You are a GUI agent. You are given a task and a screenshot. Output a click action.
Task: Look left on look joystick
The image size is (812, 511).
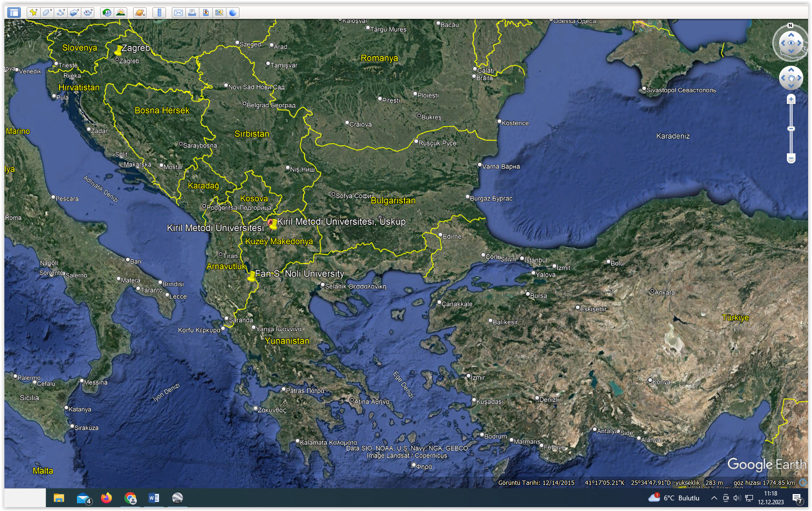pyautogui.click(x=783, y=43)
